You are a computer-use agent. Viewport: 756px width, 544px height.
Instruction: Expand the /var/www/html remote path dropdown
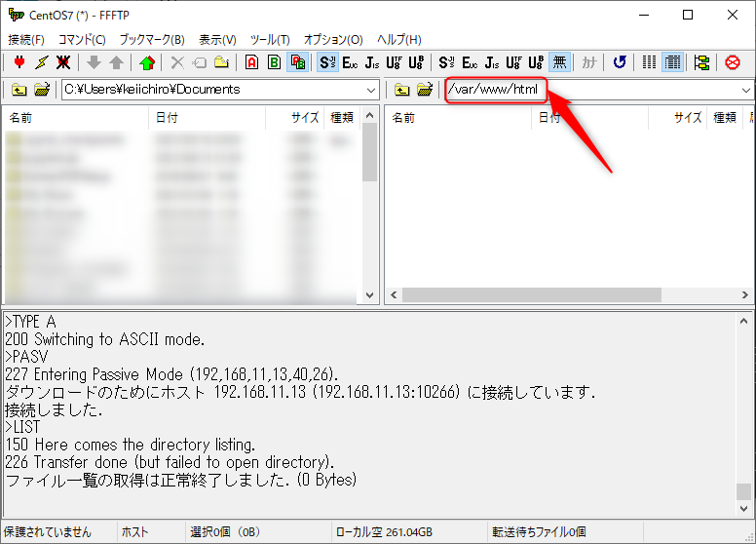[746, 90]
